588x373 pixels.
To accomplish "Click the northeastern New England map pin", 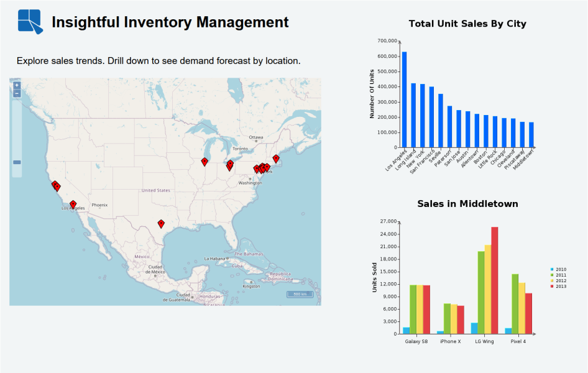I will tap(276, 158).
